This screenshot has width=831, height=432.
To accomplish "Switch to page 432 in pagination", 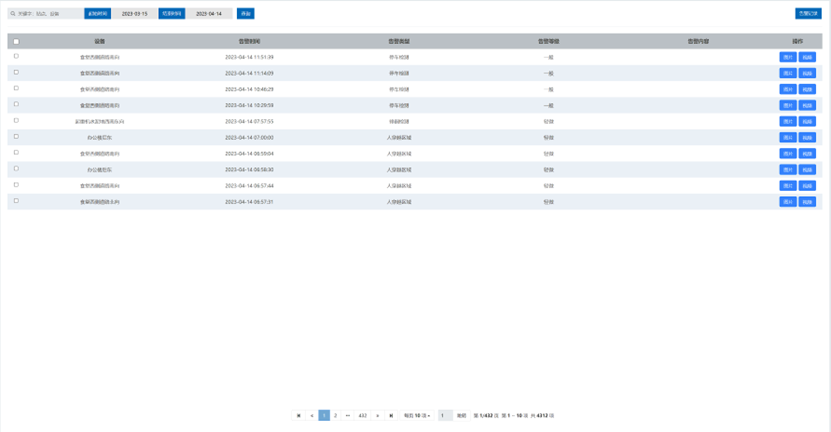I will coord(362,415).
